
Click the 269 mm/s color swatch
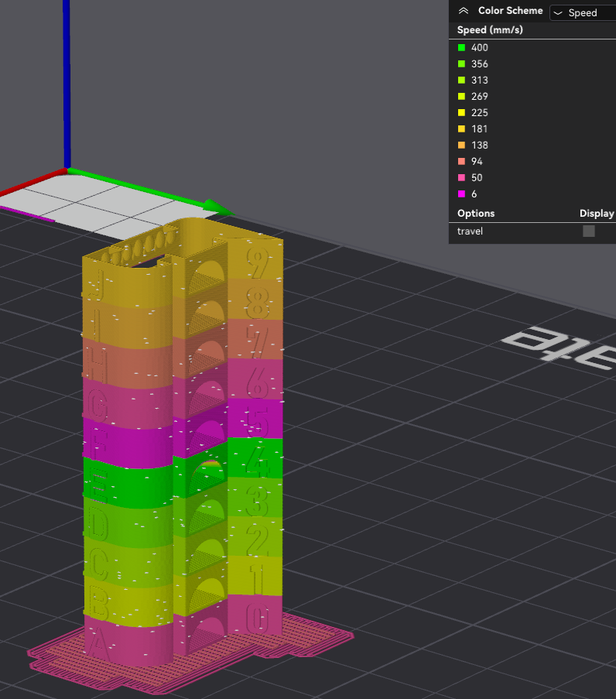coord(461,96)
